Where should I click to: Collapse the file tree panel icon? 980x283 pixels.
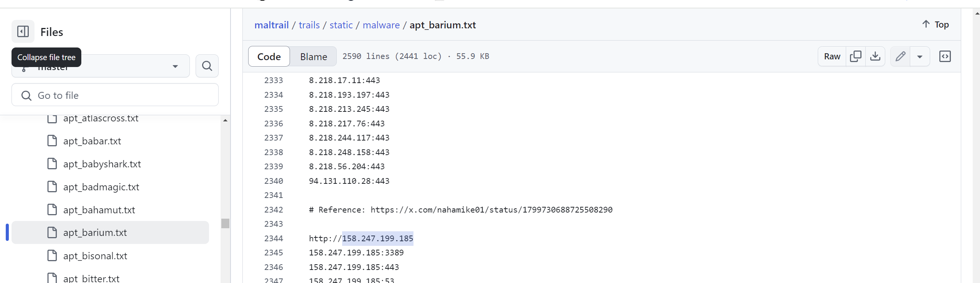(23, 31)
